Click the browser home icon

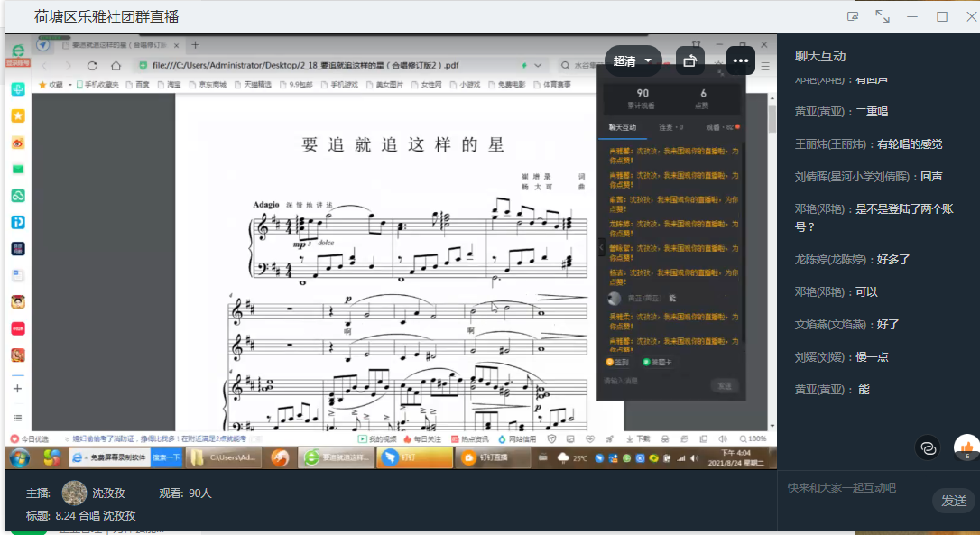(116, 65)
